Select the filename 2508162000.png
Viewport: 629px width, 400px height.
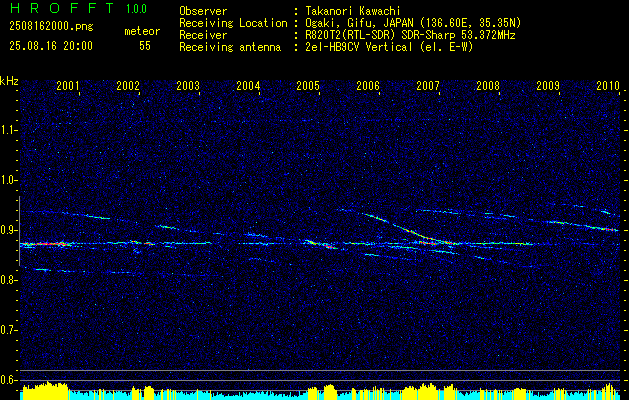click(x=51, y=27)
